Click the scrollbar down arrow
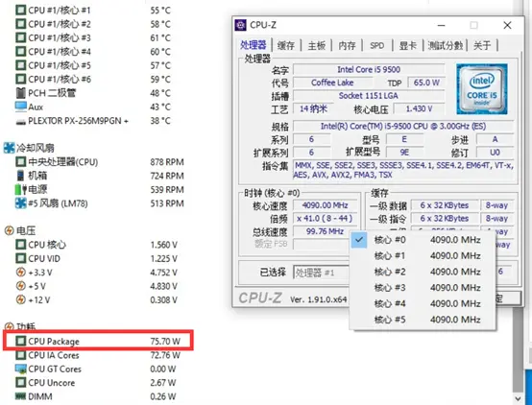Image resolution: width=532 pixels, height=405 pixels. (519, 398)
